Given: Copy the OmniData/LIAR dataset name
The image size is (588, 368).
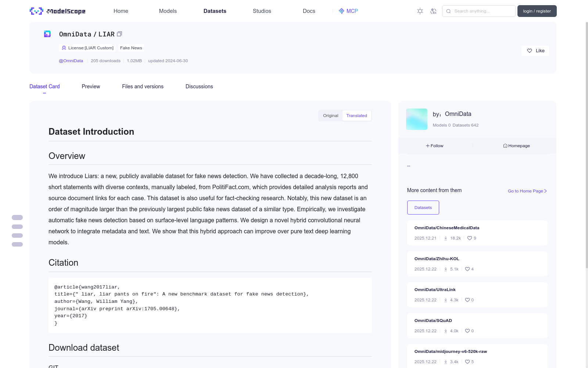Looking at the screenshot, I should [x=119, y=34].
